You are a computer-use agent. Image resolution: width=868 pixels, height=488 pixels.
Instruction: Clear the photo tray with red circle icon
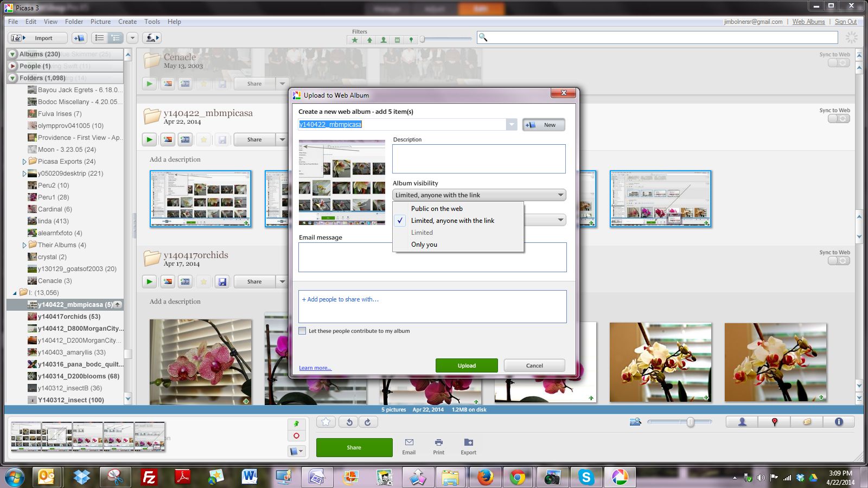[x=296, y=435]
